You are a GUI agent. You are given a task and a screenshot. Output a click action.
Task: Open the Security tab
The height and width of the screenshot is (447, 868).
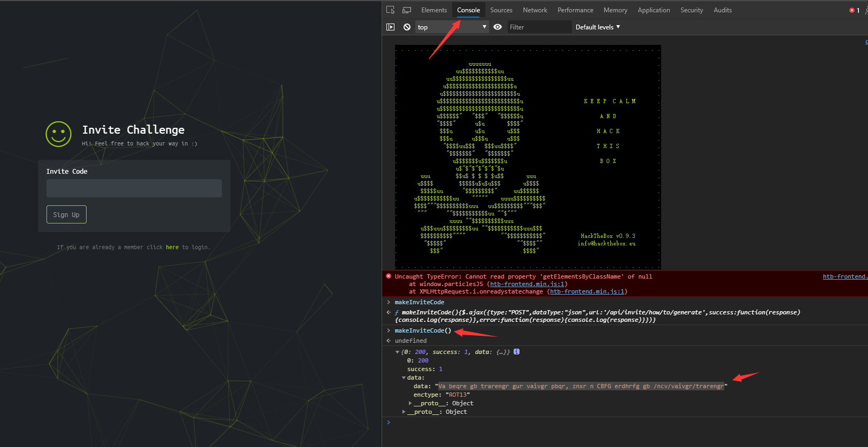coord(692,10)
